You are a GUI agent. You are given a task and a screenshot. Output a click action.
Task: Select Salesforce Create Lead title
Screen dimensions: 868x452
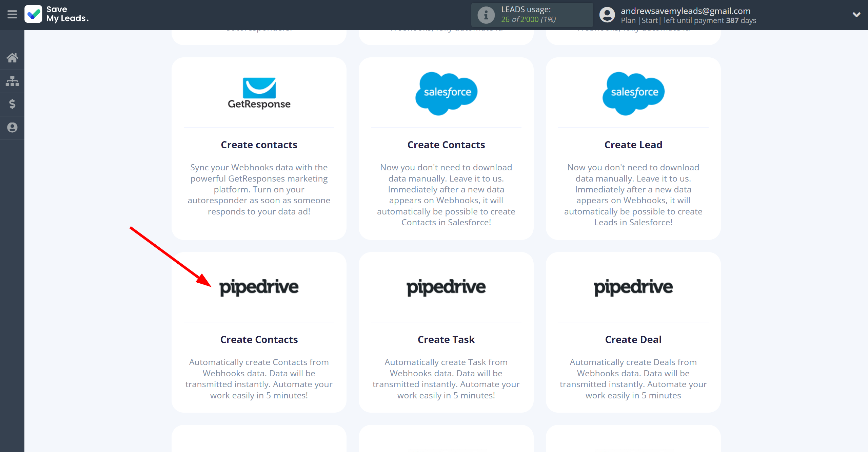633,145
